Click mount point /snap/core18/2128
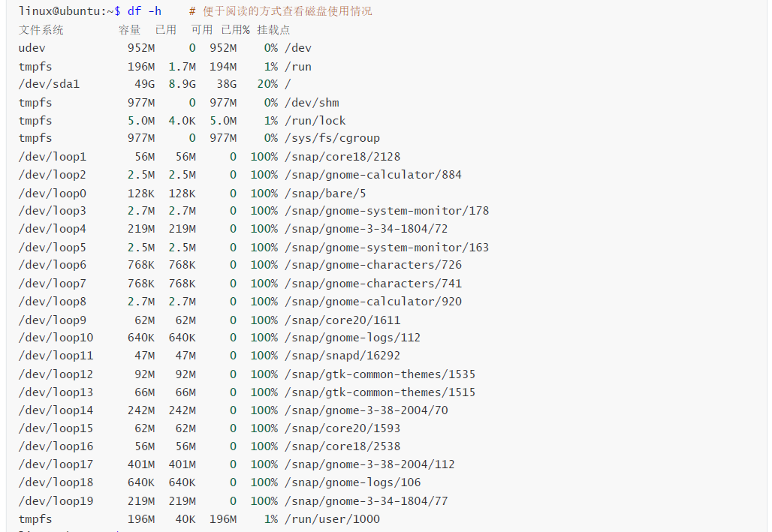 click(x=342, y=157)
